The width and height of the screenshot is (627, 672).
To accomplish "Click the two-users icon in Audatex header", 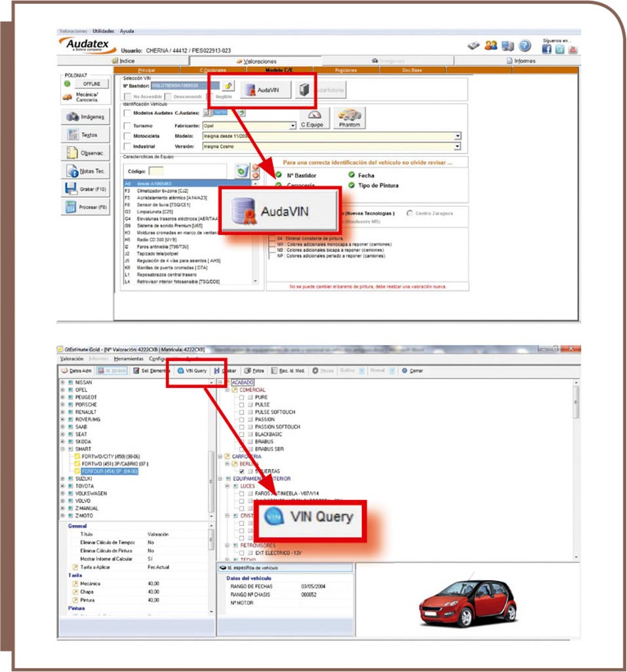I will pyautogui.click(x=491, y=45).
